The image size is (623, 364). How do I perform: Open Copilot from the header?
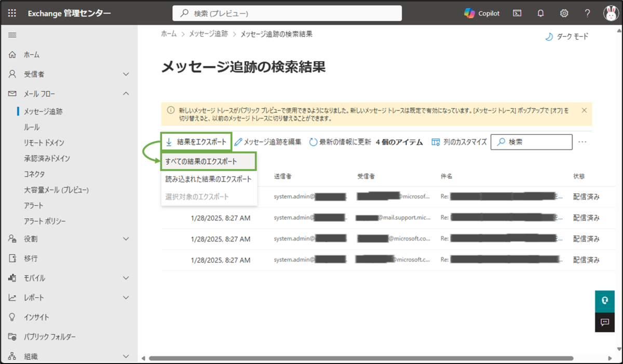(482, 13)
